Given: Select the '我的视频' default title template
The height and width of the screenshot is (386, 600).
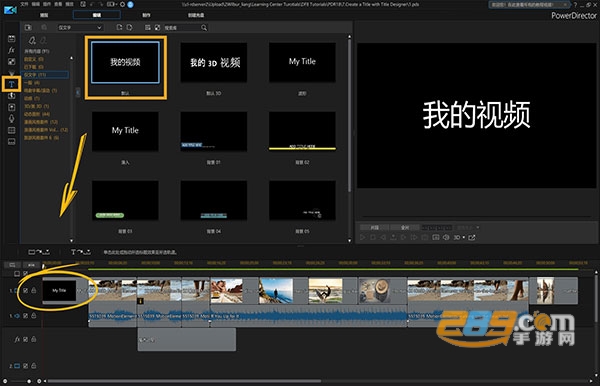Looking at the screenshot, I should pyautogui.click(x=125, y=63).
